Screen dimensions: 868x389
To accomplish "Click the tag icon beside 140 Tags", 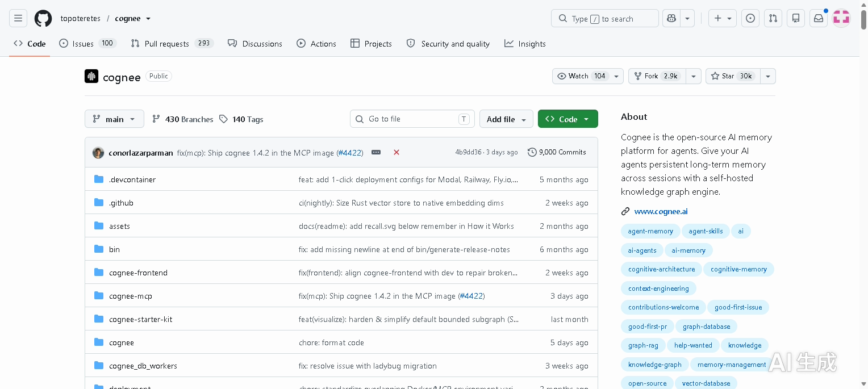I will point(224,119).
